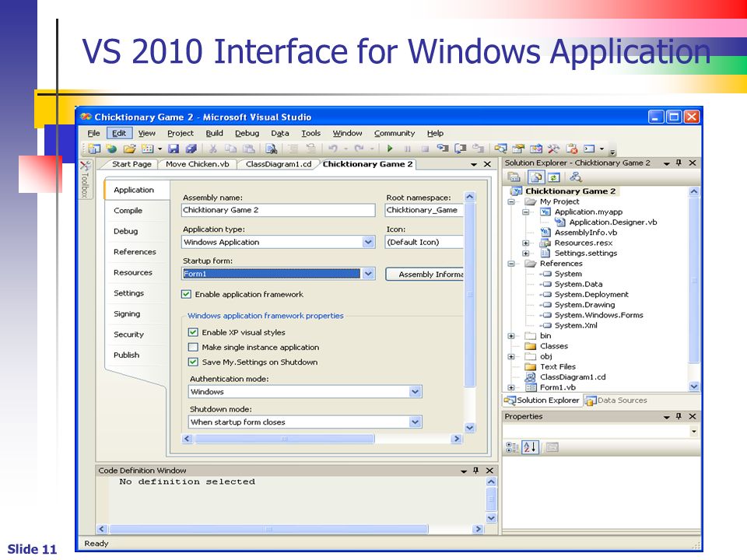747x560 pixels.
Task: Select the Publish settings tab
Action: point(127,355)
